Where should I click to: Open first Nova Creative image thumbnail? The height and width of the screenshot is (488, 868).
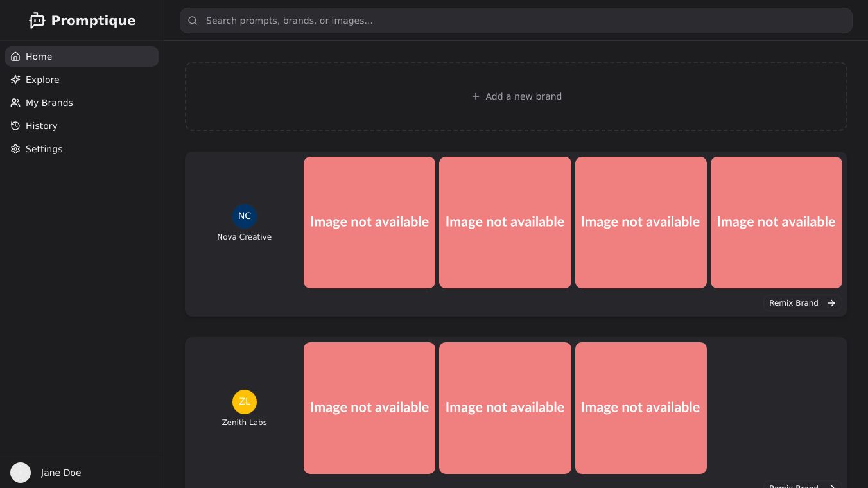[369, 222]
